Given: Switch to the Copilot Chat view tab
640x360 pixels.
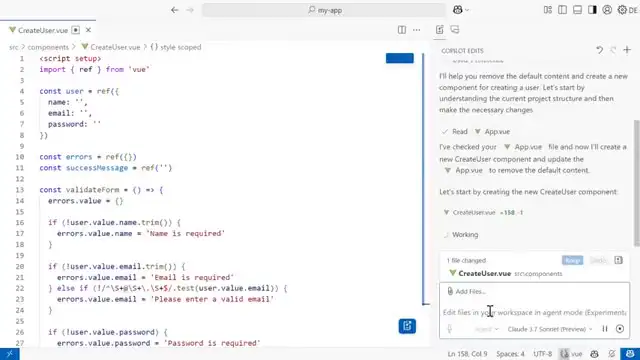Looking at the screenshot, I should pyautogui.click(x=455, y=29).
